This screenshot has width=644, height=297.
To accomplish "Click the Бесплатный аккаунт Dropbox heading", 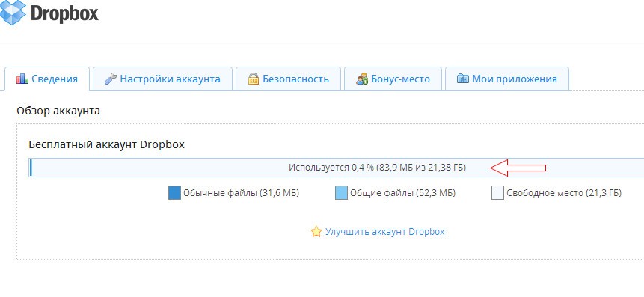I will coord(107,144).
